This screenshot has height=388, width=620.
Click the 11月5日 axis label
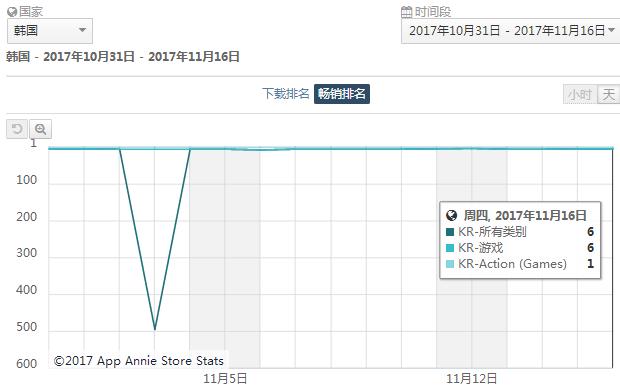pyautogui.click(x=225, y=379)
